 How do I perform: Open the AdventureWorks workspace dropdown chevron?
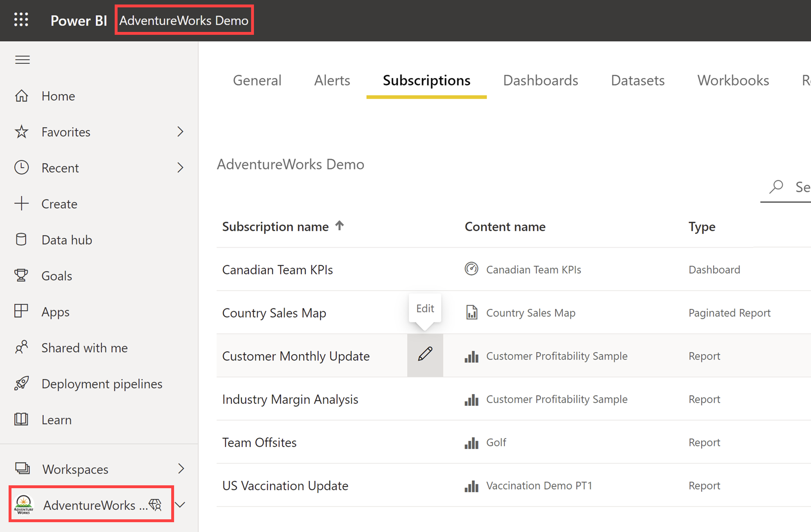[180, 505]
